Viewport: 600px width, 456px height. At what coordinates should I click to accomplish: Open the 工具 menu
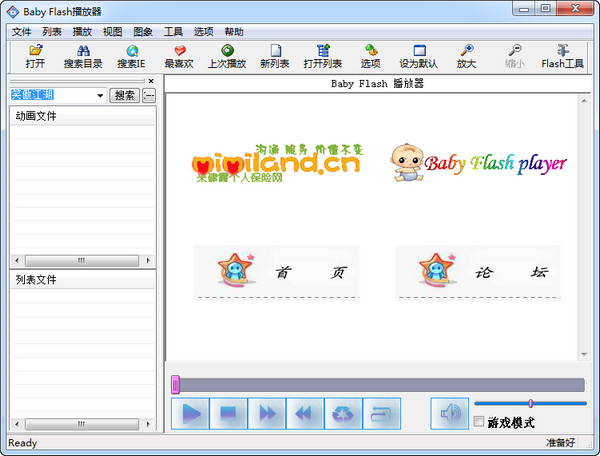(x=173, y=32)
